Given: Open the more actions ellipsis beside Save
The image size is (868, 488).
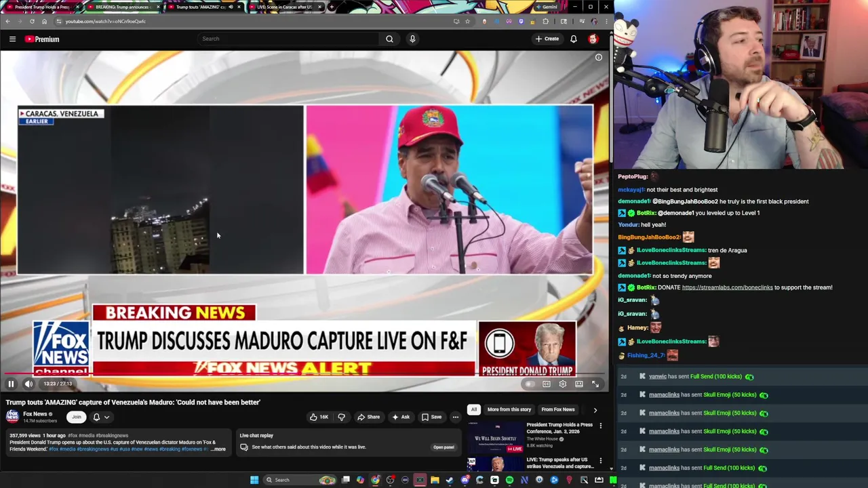Looking at the screenshot, I should coord(456,417).
